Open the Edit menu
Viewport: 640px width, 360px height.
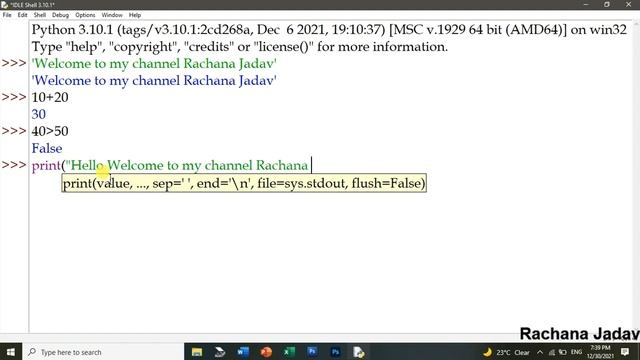coord(22,15)
